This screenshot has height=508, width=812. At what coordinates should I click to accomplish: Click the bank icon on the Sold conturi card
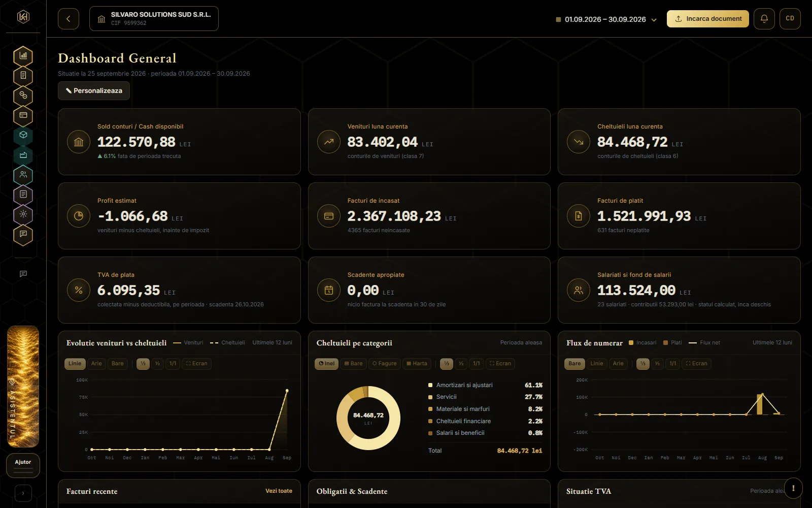pyautogui.click(x=79, y=142)
